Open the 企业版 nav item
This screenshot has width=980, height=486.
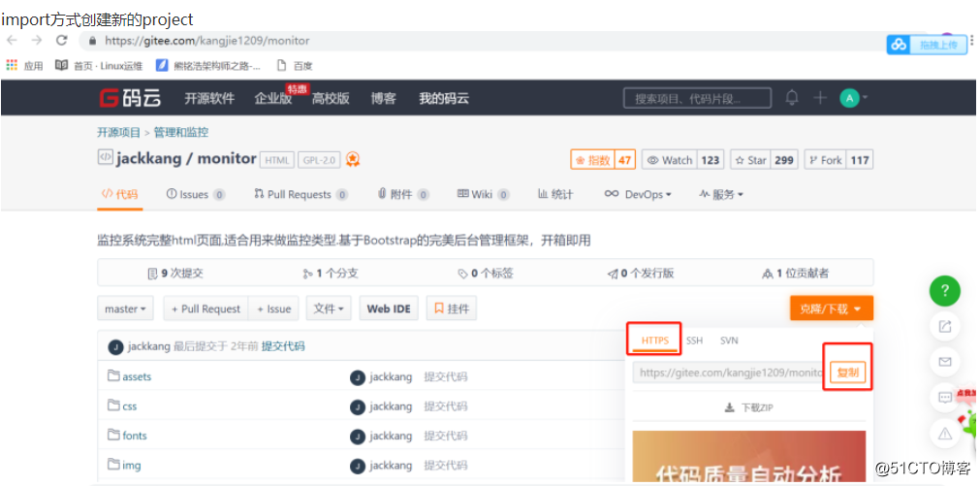tap(273, 98)
